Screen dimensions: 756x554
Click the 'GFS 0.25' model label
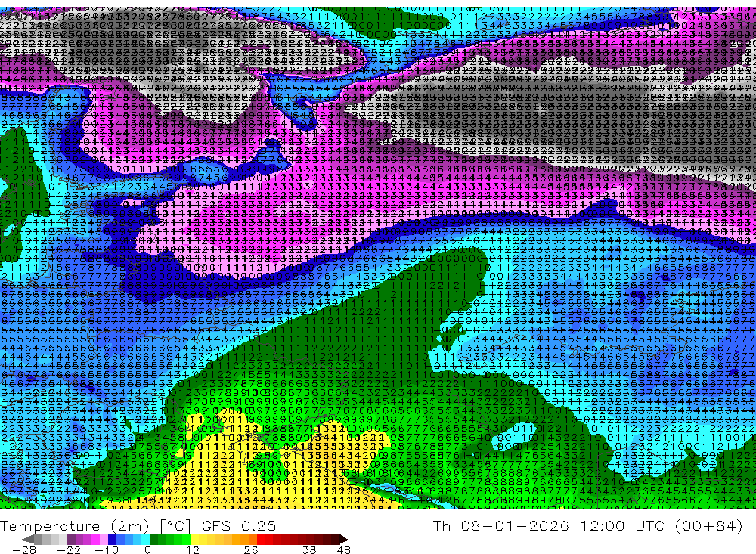point(239,526)
